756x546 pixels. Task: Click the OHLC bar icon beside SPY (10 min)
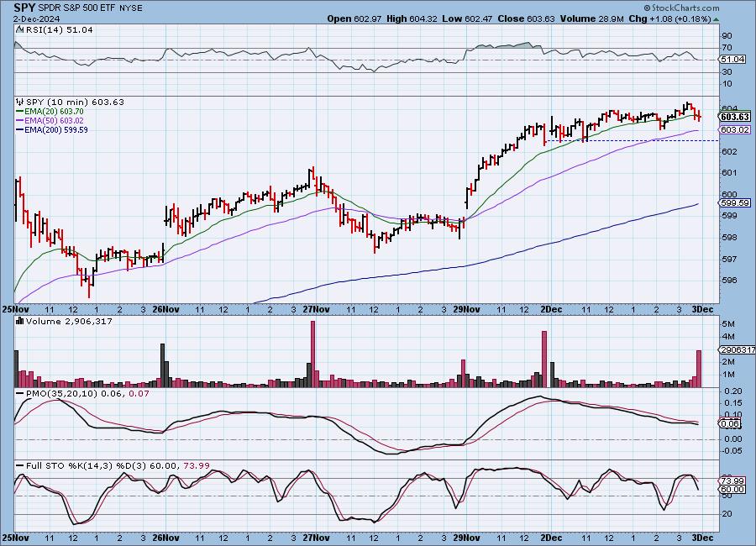click(x=20, y=102)
